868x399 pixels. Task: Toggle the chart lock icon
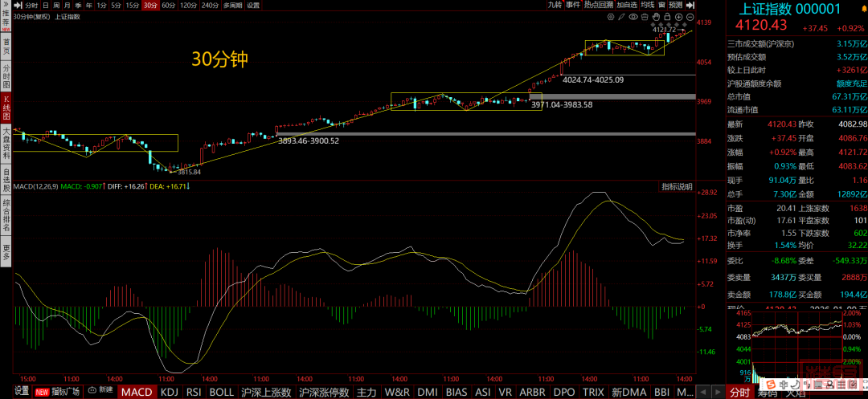pyautogui.click(x=667, y=16)
